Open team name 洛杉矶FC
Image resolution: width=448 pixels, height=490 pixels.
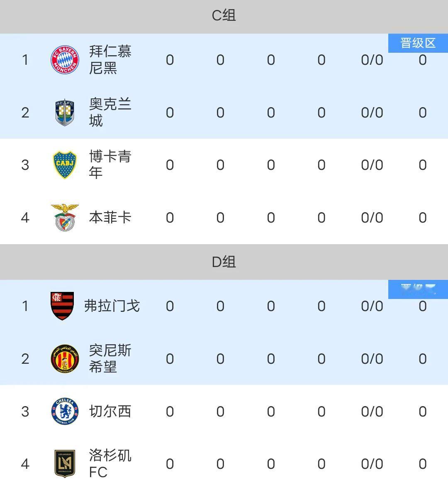pyautogui.click(x=110, y=464)
